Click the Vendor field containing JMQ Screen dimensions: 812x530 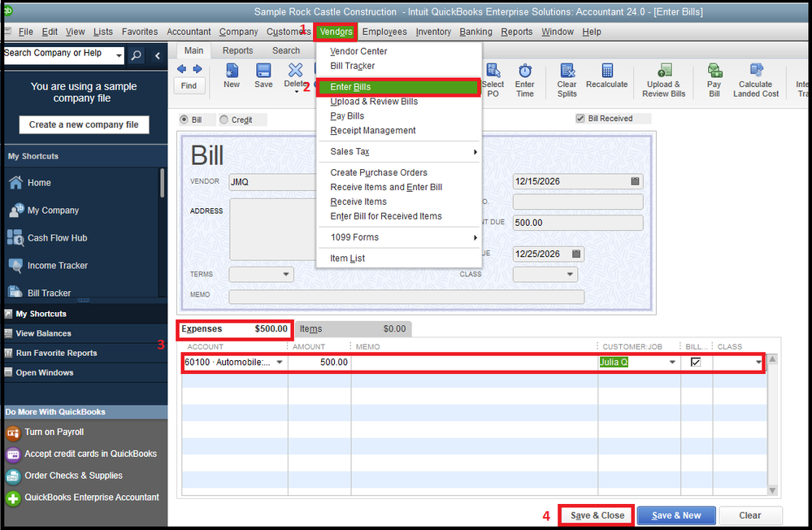point(272,182)
